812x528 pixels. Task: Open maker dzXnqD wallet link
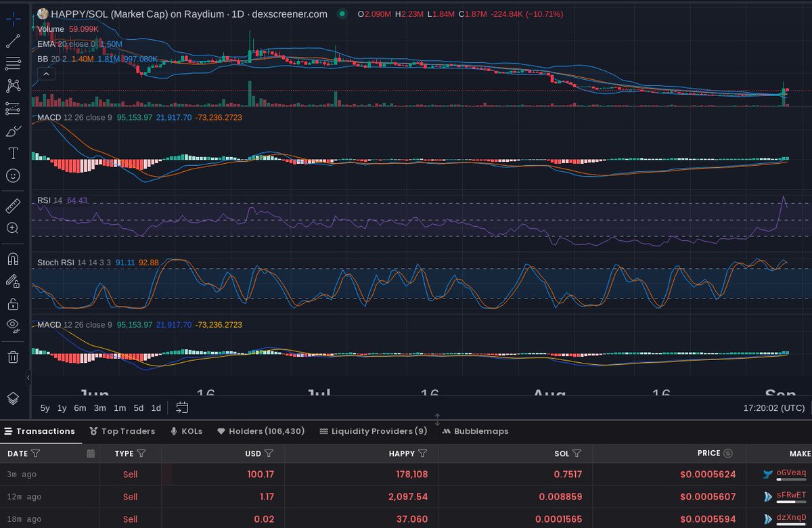[x=791, y=518]
